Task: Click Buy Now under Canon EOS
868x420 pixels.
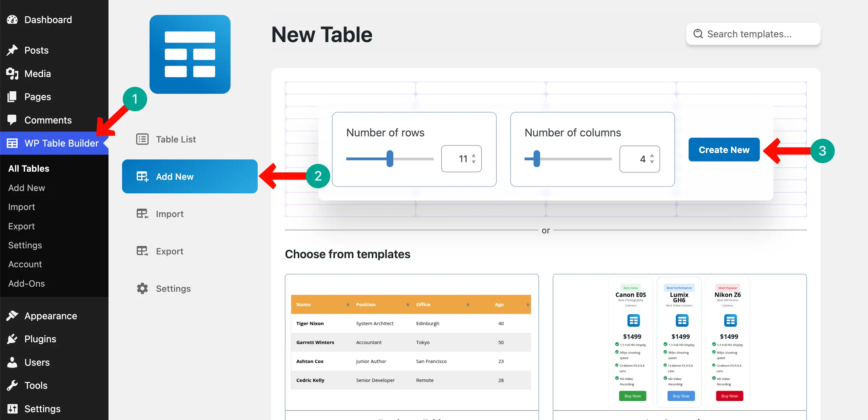Action: tap(632, 396)
